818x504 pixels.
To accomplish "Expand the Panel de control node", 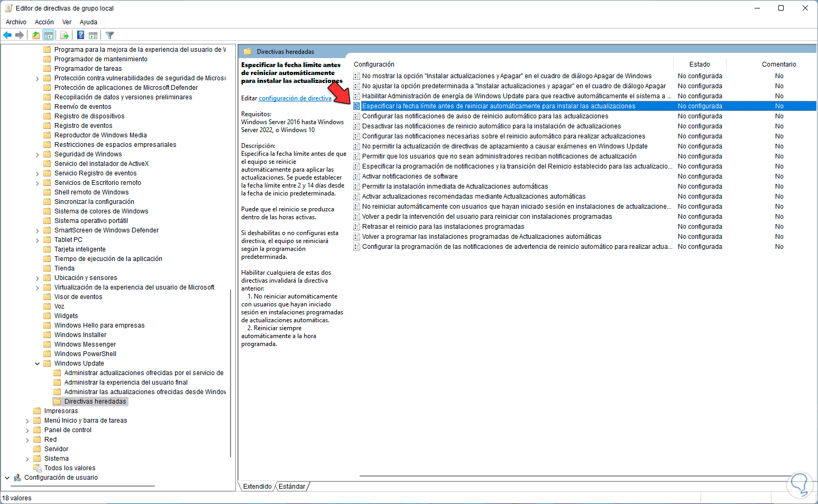I will 27,431.
